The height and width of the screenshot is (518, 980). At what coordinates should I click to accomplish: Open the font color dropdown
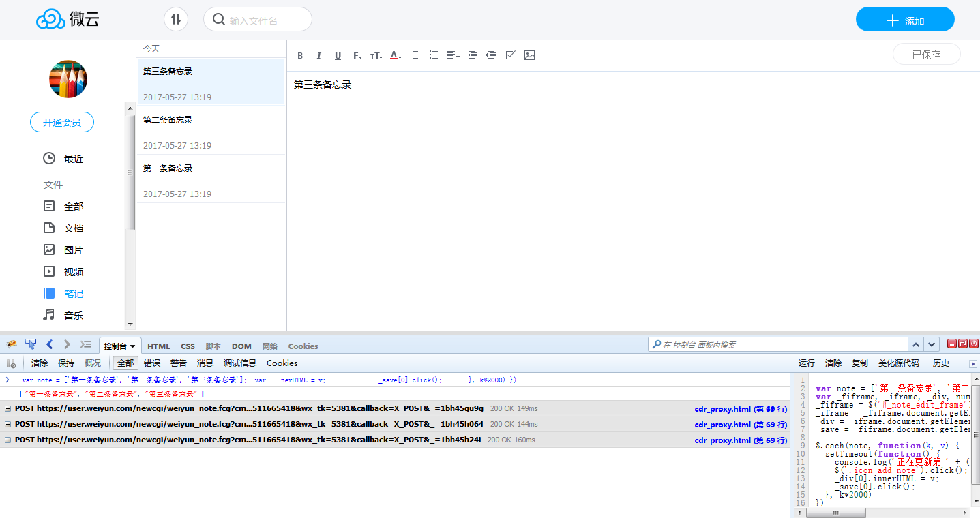click(396, 56)
